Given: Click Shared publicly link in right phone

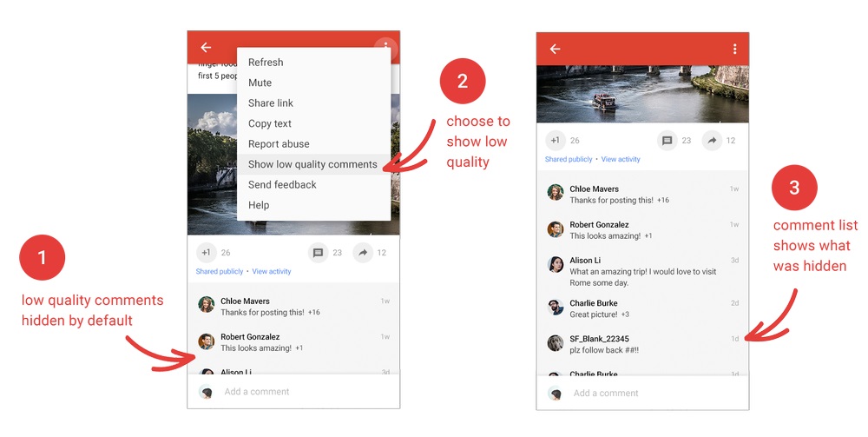Looking at the screenshot, I should click(569, 159).
